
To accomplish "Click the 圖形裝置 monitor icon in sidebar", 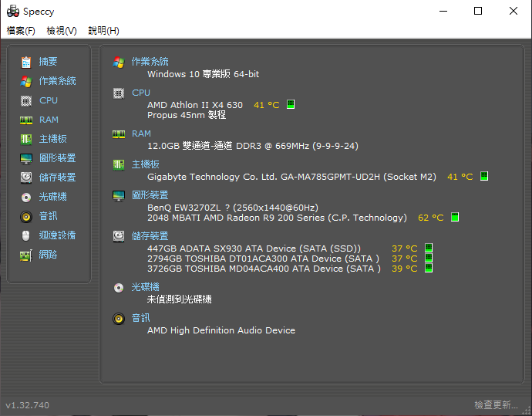I will pyautogui.click(x=26, y=158).
